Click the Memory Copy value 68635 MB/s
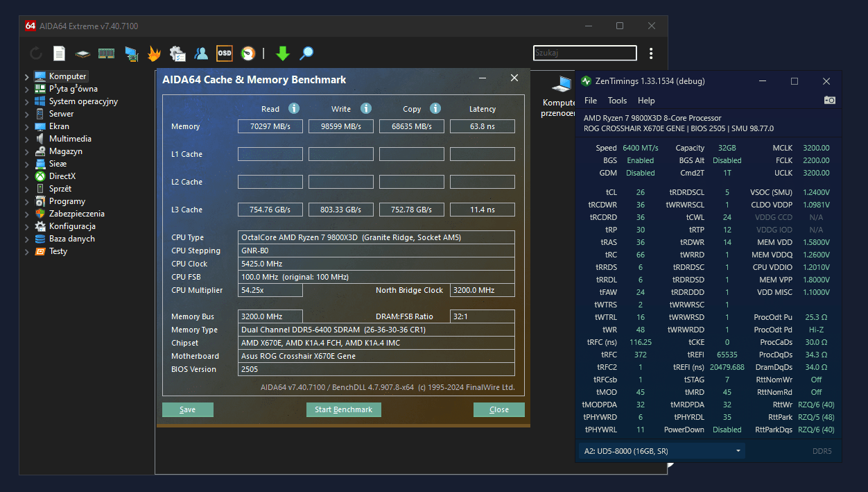Image resolution: width=868 pixels, height=492 pixels. pos(412,126)
